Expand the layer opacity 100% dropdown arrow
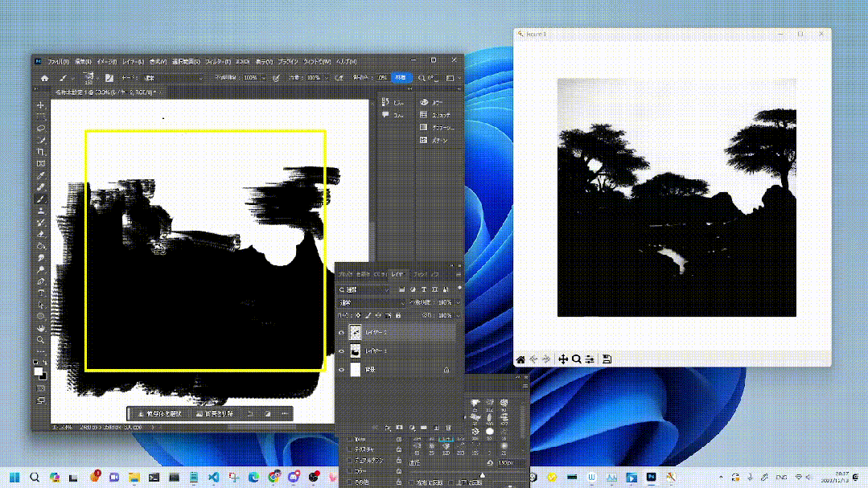This screenshot has width=868, height=488. click(458, 302)
